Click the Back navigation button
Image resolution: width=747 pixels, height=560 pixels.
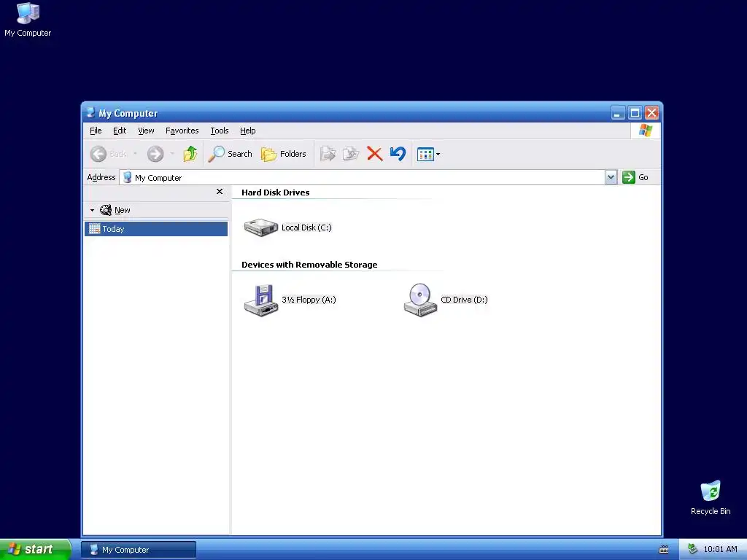point(108,154)
